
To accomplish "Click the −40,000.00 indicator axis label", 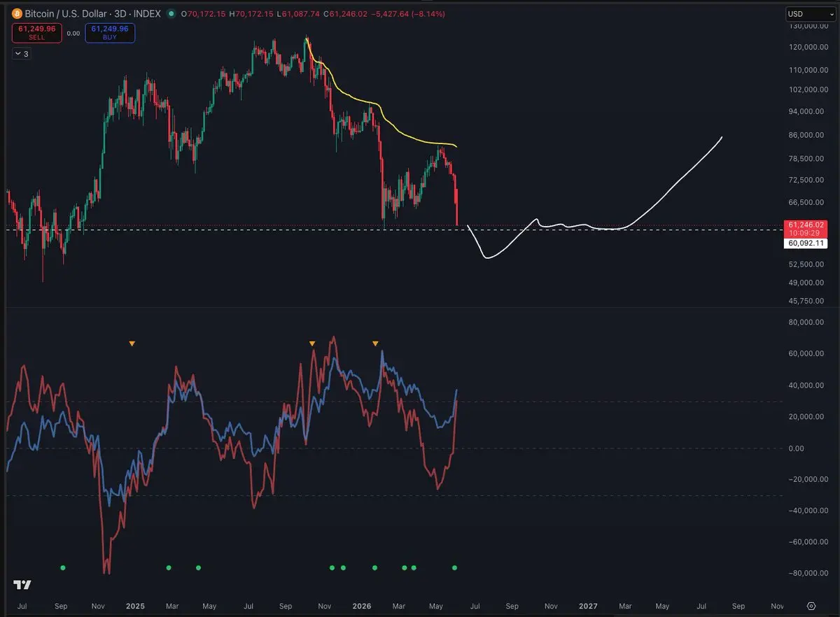I will (x=808, y=510).
